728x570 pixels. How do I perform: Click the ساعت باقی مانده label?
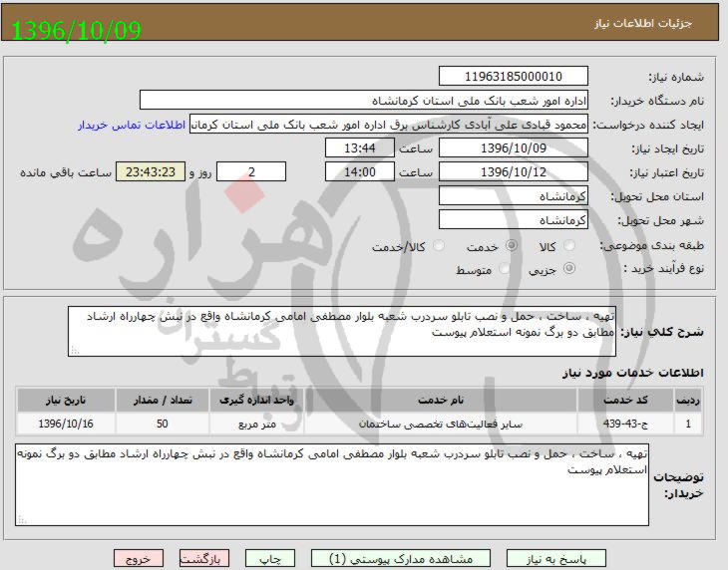pos(66,172)
